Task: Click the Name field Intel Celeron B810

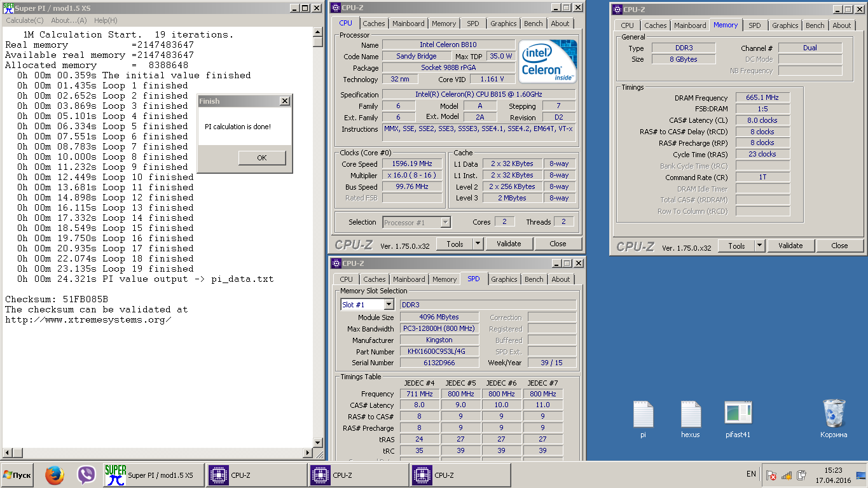Action: 448,45
